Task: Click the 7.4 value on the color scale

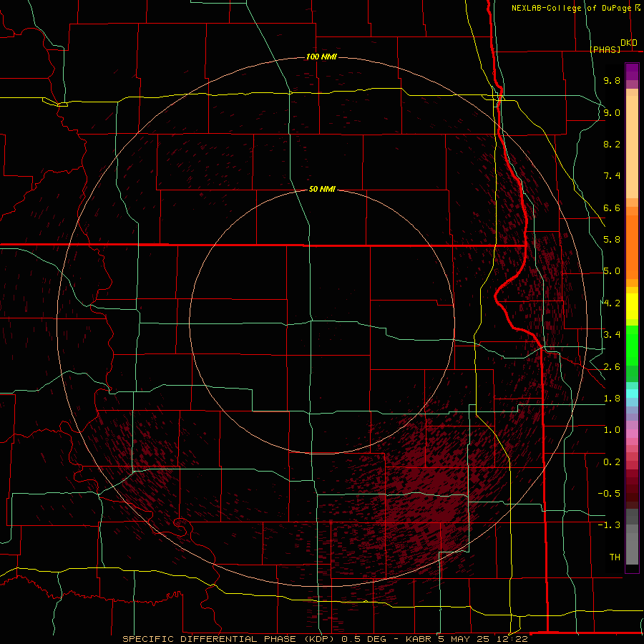Action: (612, 176)
